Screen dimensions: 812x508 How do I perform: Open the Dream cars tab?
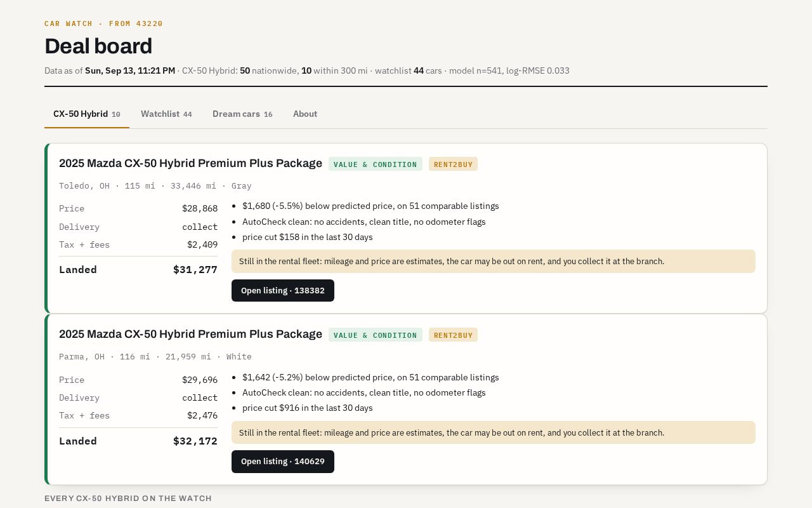(x=242, y=114)
